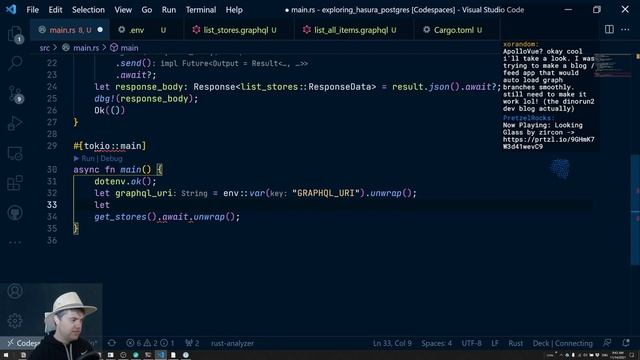Image resolution: width=640 pixels, height=360 pixels.
Task: Open the Extensions view
Action: coord(15,183)
